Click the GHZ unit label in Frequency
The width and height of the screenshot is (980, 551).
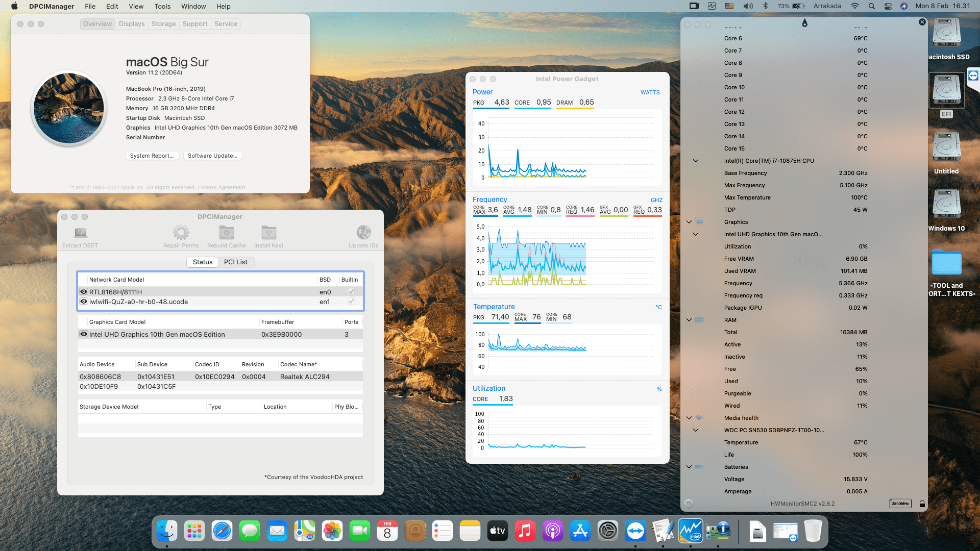[x=656, y=200]
